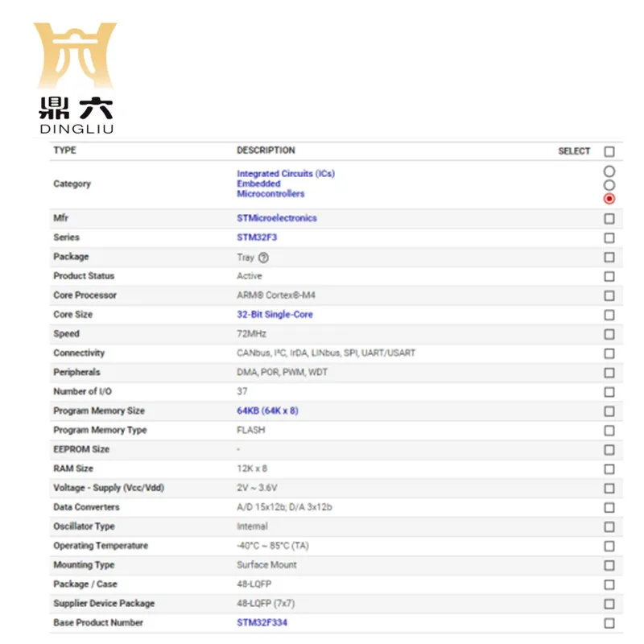Open the 32-Bit Single-Core link
Viewport: 644px width, 644px height.
pyautogui.click(x=275, y=315)
